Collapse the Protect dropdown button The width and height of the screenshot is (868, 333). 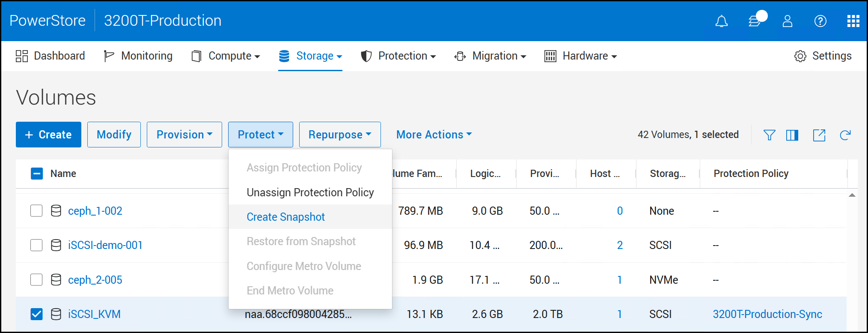261,135
